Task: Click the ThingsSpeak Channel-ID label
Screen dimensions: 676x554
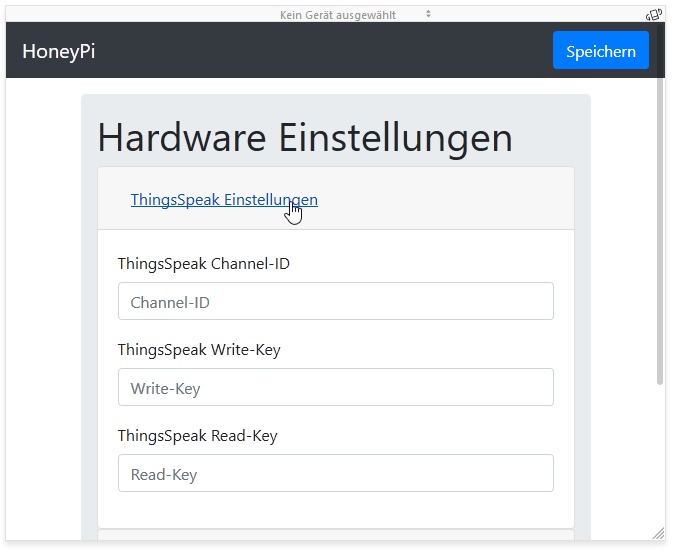Action: 203,263
